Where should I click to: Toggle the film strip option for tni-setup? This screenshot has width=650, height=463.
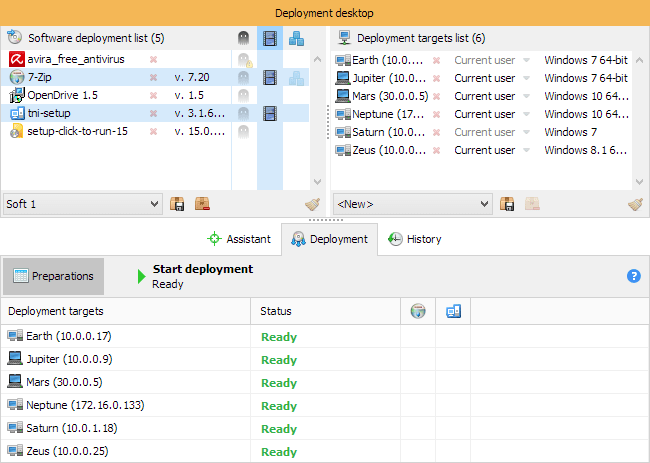(x=269, y=114)
